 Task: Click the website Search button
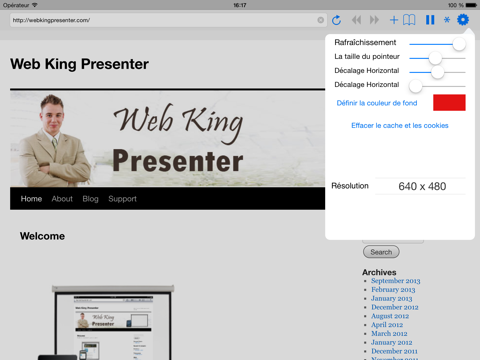[381, 252]
